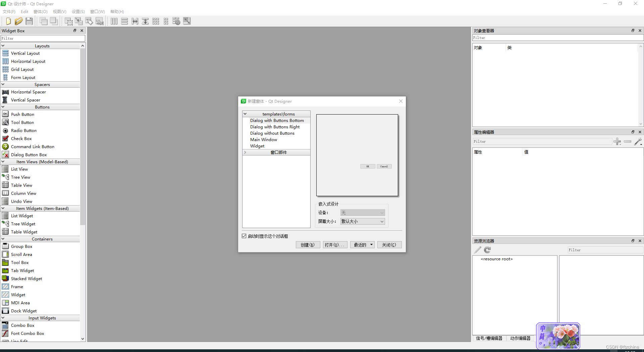Viewport: 644px width, 352px height.
Task: Select Main Window template
Action: pyautogui.click(x=264, y=139)
